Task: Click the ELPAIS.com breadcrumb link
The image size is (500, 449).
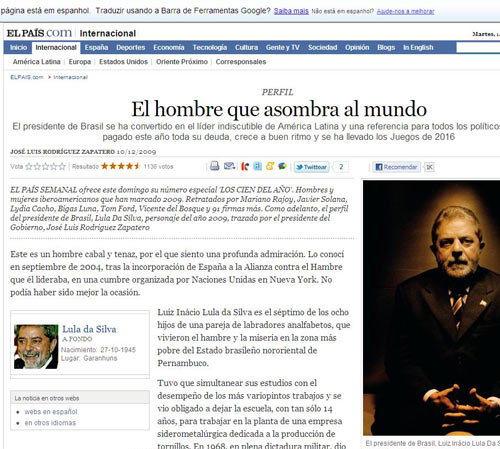Action: (27, 77)
